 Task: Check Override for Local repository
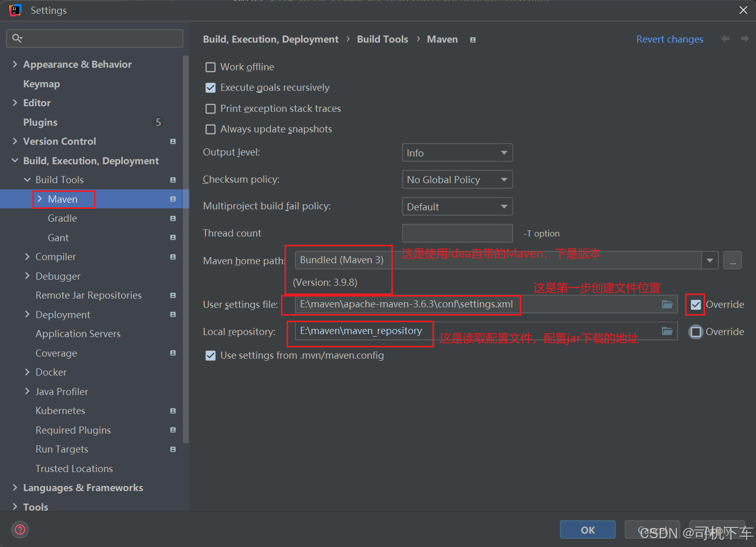tap(696, 332)
